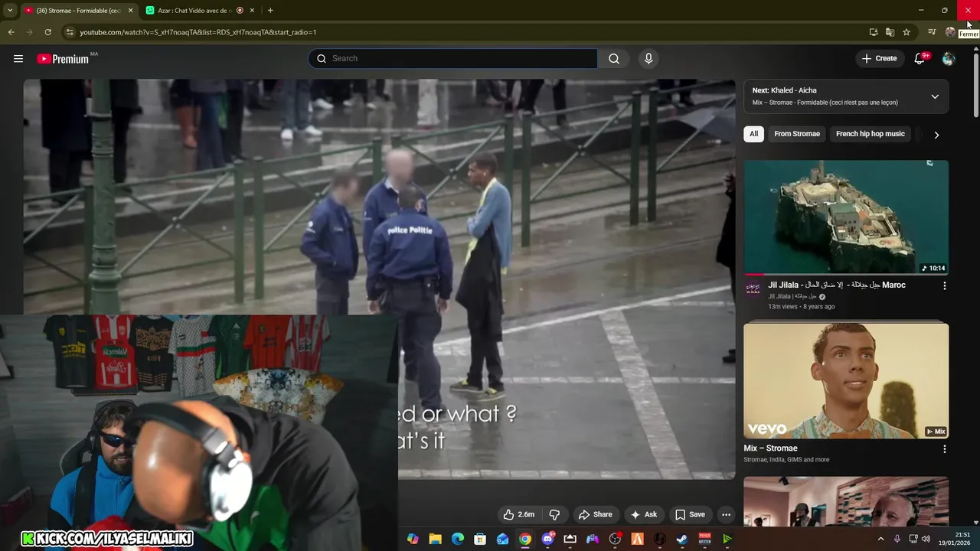Screen dimensions: 980x551
Task: Select the From Stromae filter chip
Action: (x=797, y=134)
